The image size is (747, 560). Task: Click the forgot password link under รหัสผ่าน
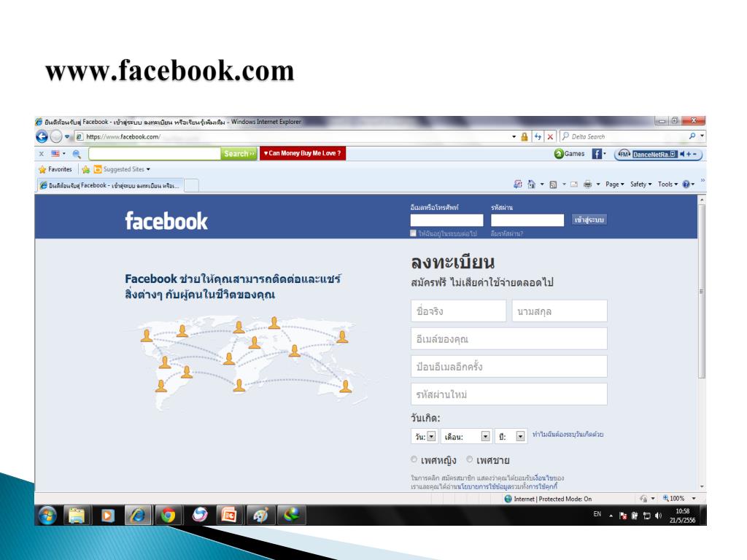(x=507, y=234)
